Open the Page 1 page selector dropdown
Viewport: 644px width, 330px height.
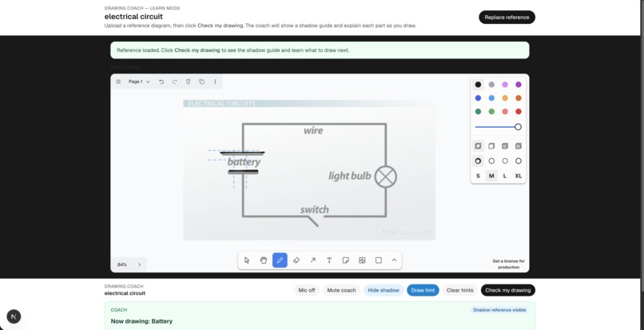pos(139,82)
